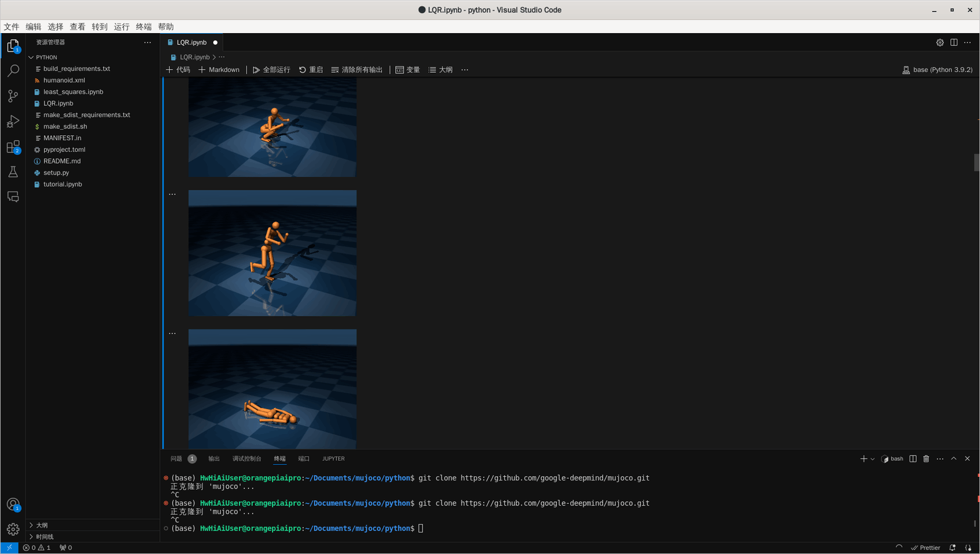Open terminal panel more actions ellipsis
Viewport: 980px width, 554px height.
pos(940,459)
